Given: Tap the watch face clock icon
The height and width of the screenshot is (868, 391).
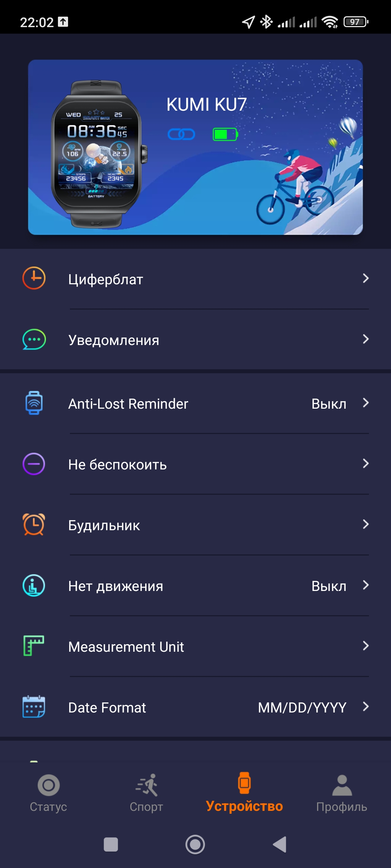Looking at the screenshot, I should point(34,278).
